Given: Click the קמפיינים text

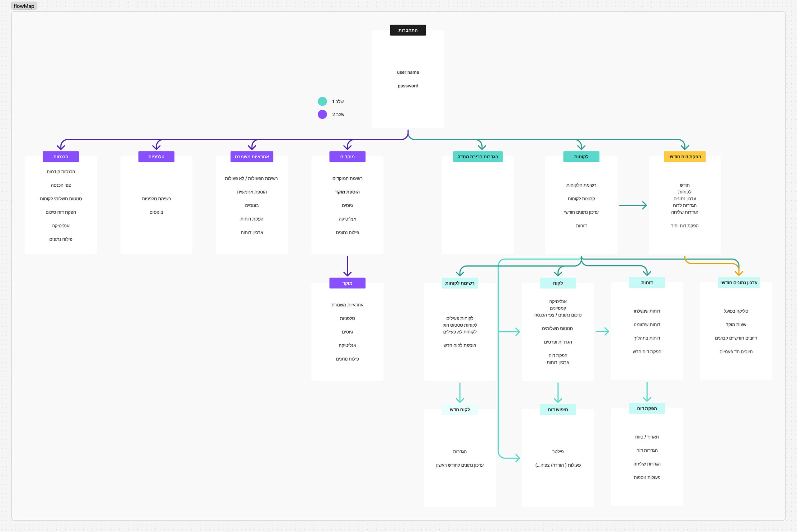Looking at the screenshot, I should 558,308.
